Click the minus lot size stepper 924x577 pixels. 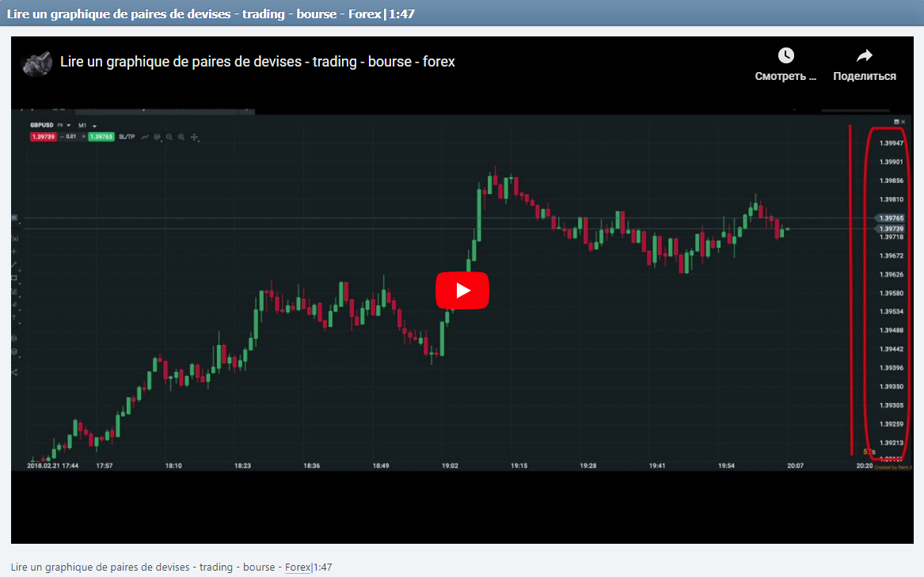(61, 135)
